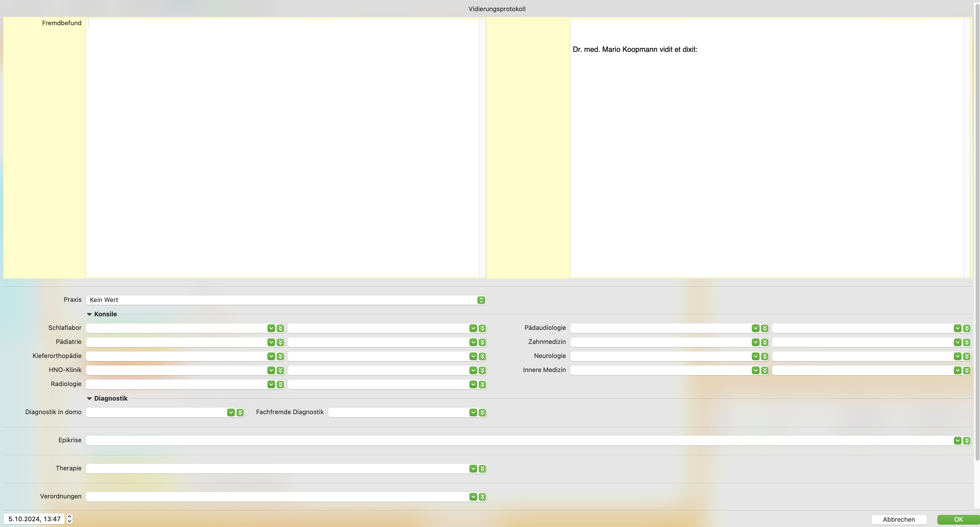Open single-chevron dropdown of Verordnungen field
Screen dimensions: 980x527
coord(473,497)
